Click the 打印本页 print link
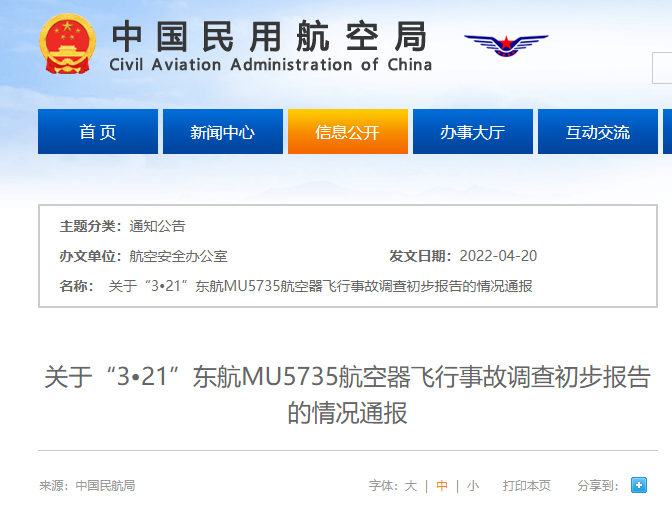 tap(526, 486)
